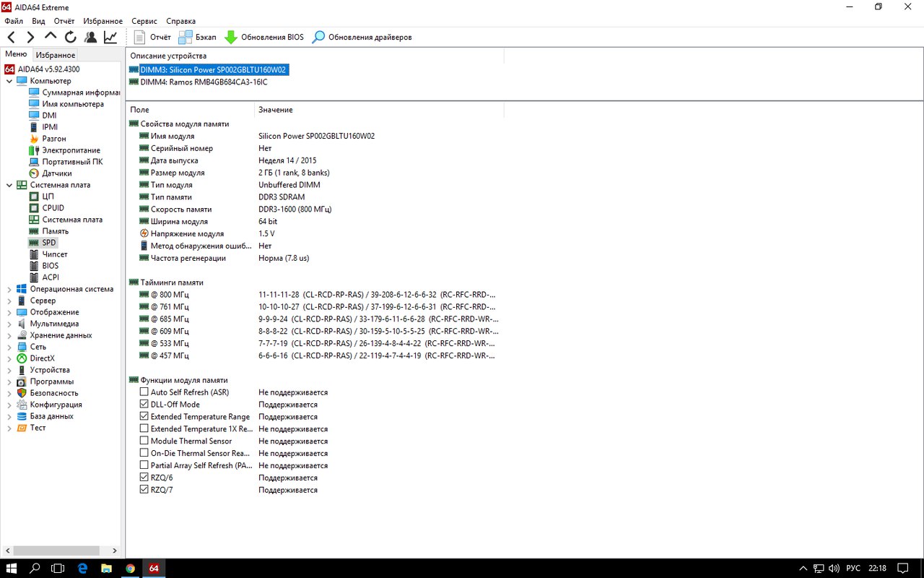This screenshot has width=924, height=578.
Task: Open Обновления BIOS from the toolbar
Action: 264,37
